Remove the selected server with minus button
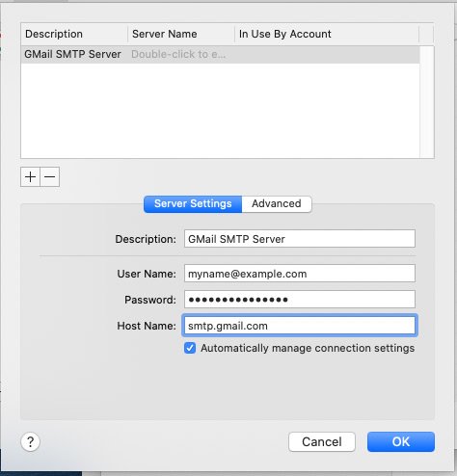Viewport: 457px width, 476px height. (50, 176)
